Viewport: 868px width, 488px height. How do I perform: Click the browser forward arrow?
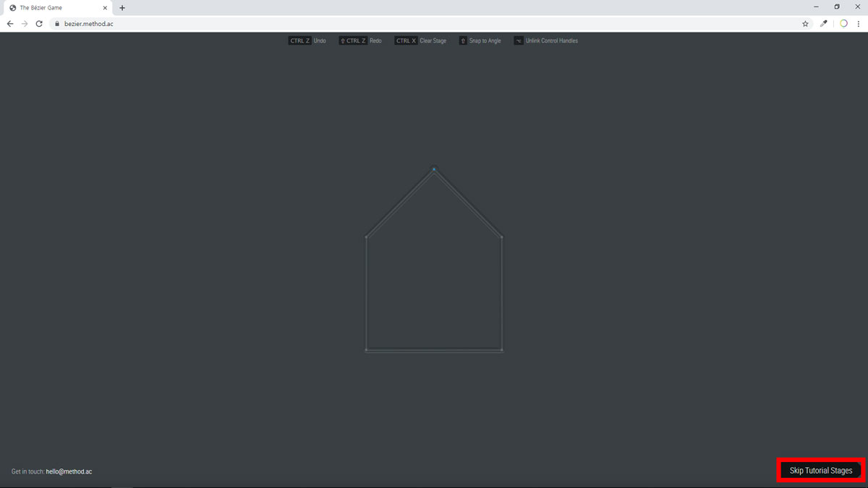click(25, 24)
